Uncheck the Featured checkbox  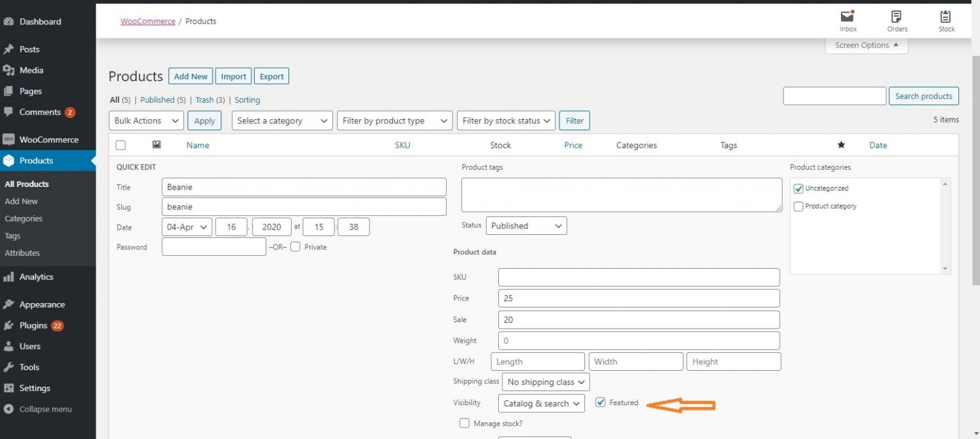(600, 403)
